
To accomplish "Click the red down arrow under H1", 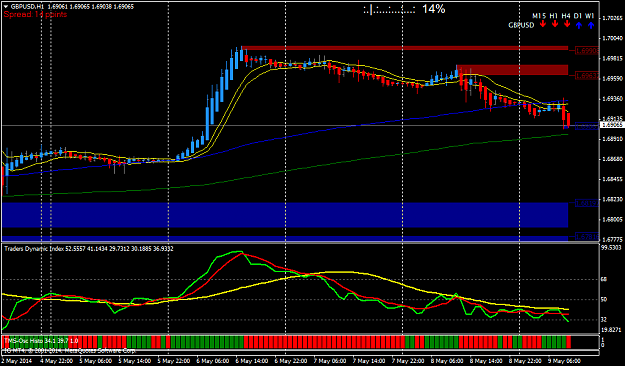I will (x=554, y=25).
